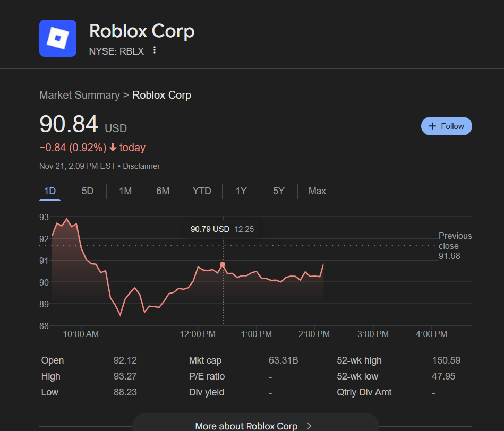The height and width of the screenshot is (431, 504).
Task: Click the Roblox Corp title heading
Action: pyautogui.click(x=142, y=31)
